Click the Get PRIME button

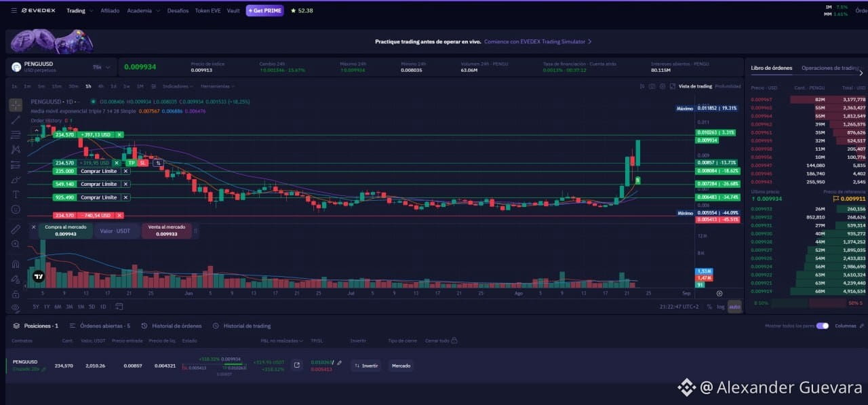pyautogui.click(x=264, y=11)
